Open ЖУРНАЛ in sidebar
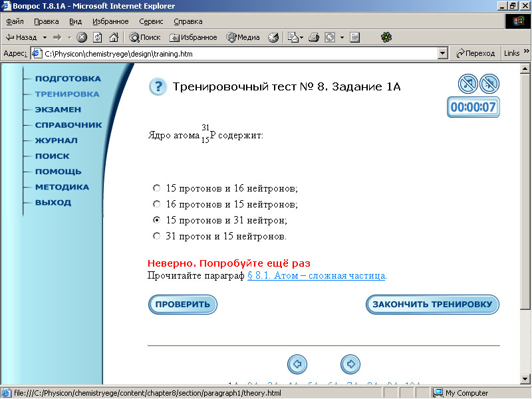Image resolution: width=532 pixels, height=399 pixels. tap(57, 140)
